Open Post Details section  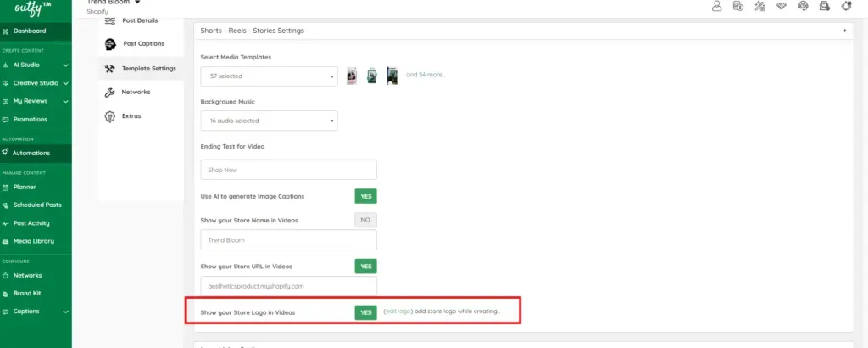(x=140, y=20)
